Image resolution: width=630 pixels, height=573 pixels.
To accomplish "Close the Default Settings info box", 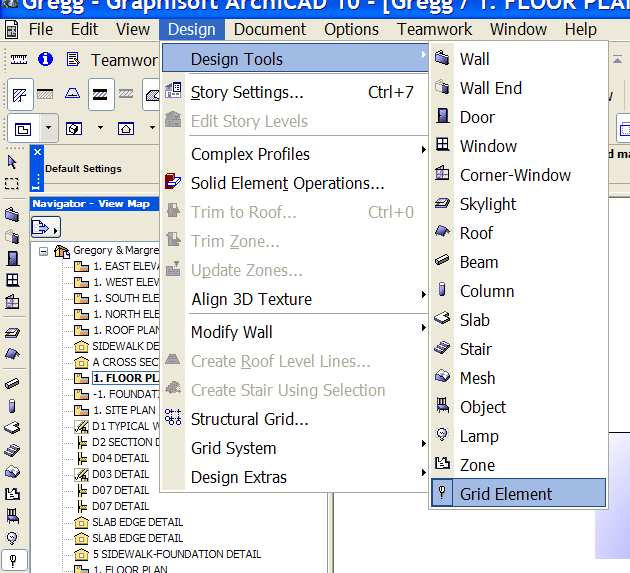I will tap(37, 152).
